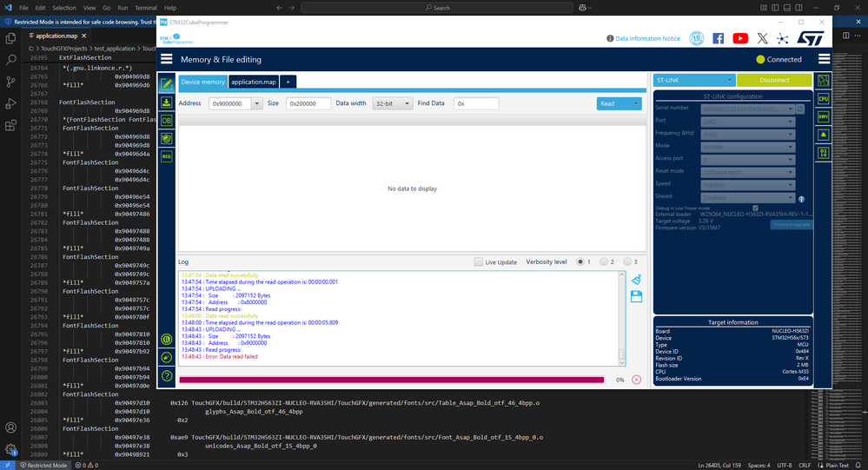Click the 10-year anniversary badge icon
Image resolution: width=868 pixels, height=470 pixels.
tap(696, 38)
